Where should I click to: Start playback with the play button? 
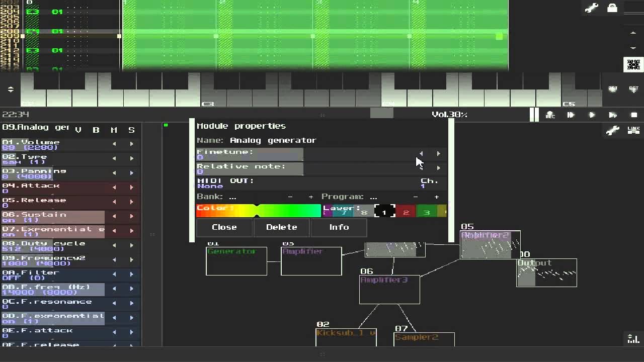tap(592, 115)
